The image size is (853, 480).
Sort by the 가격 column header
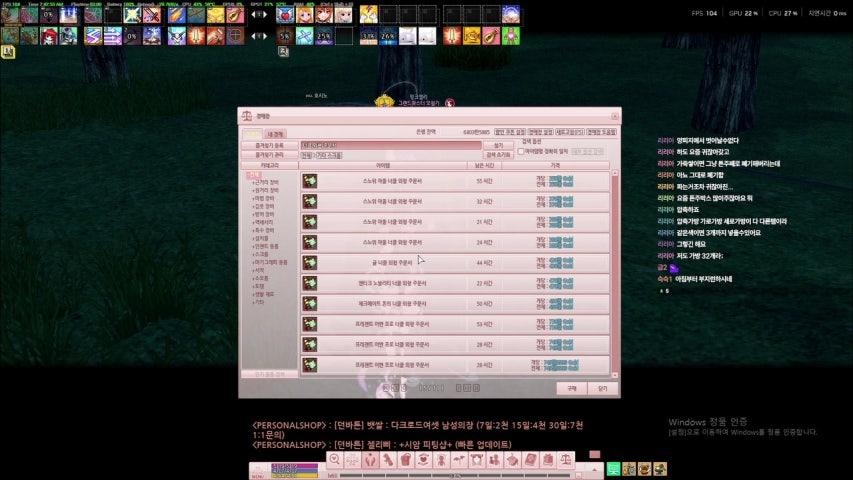(x=555, y=165)
